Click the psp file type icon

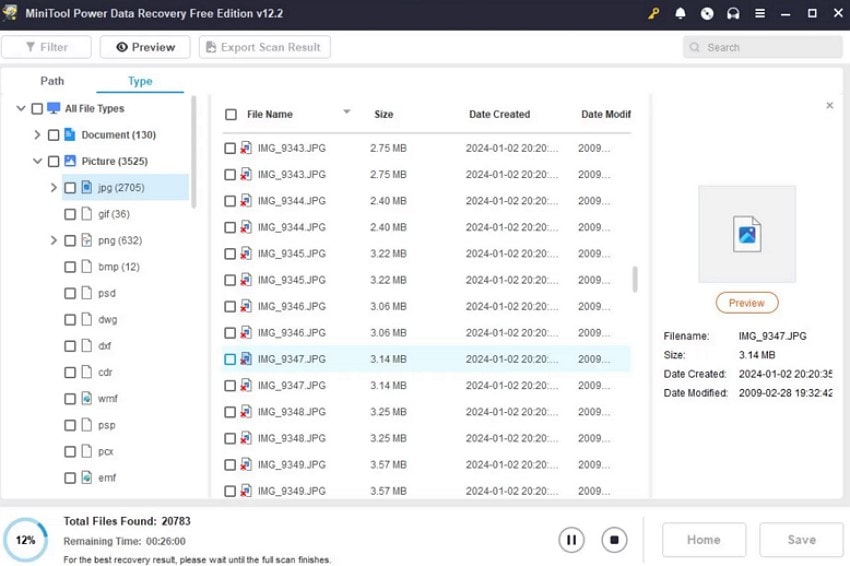tap(86, 425)
